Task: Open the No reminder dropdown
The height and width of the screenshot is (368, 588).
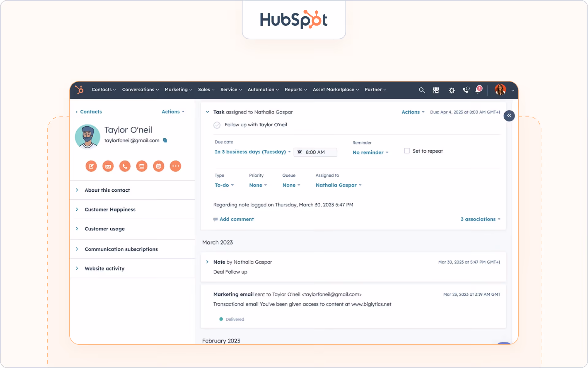Action: (x=370, y=152)
